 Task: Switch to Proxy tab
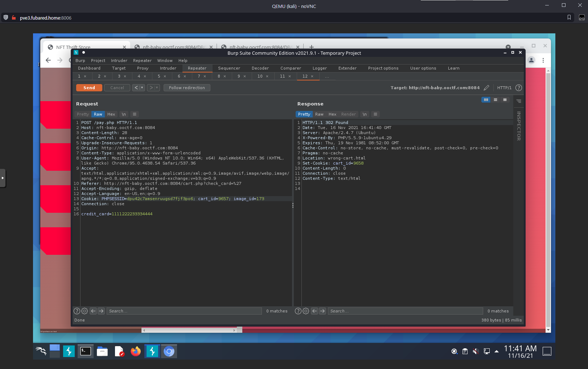click(x=143, y=68)
